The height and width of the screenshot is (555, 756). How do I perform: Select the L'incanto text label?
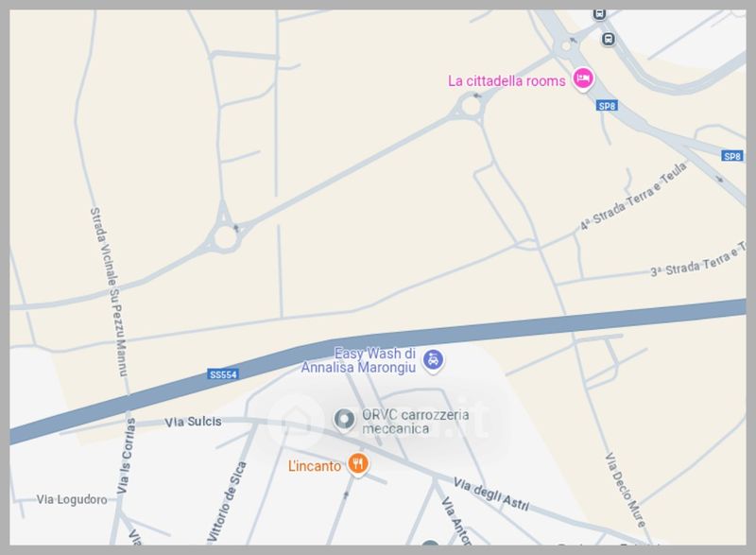[x=315, y=466]
